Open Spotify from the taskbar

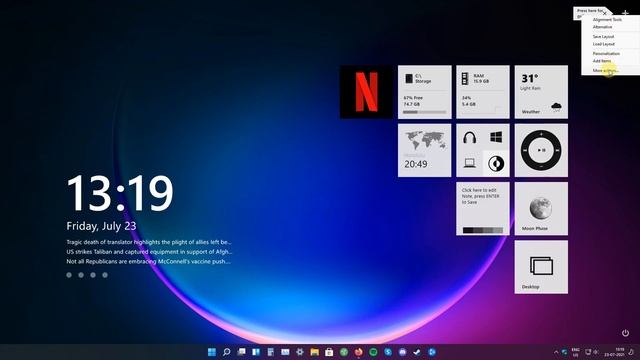click(x=373, y=352)
